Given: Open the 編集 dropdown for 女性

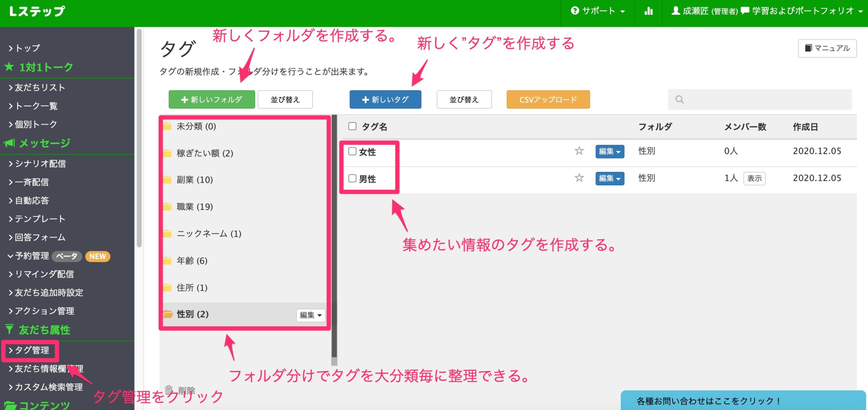Looking at the screenshot, I should tap(609, 151).
